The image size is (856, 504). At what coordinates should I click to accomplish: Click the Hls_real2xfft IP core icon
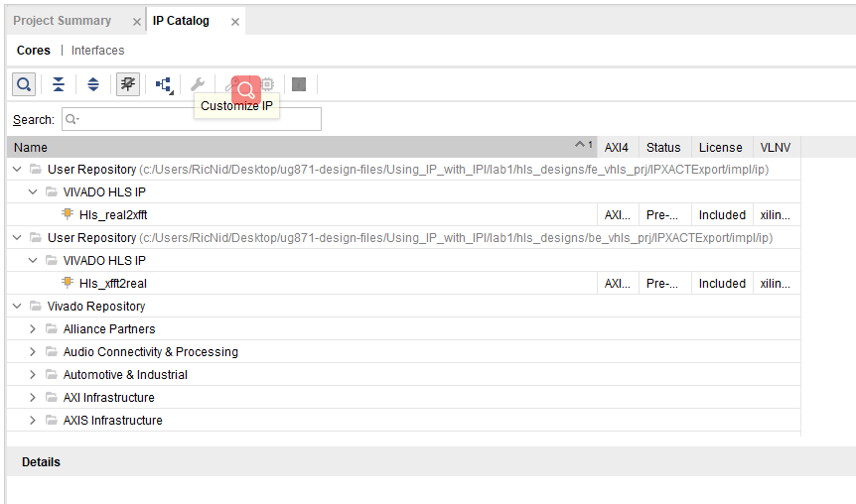(68, 214)
